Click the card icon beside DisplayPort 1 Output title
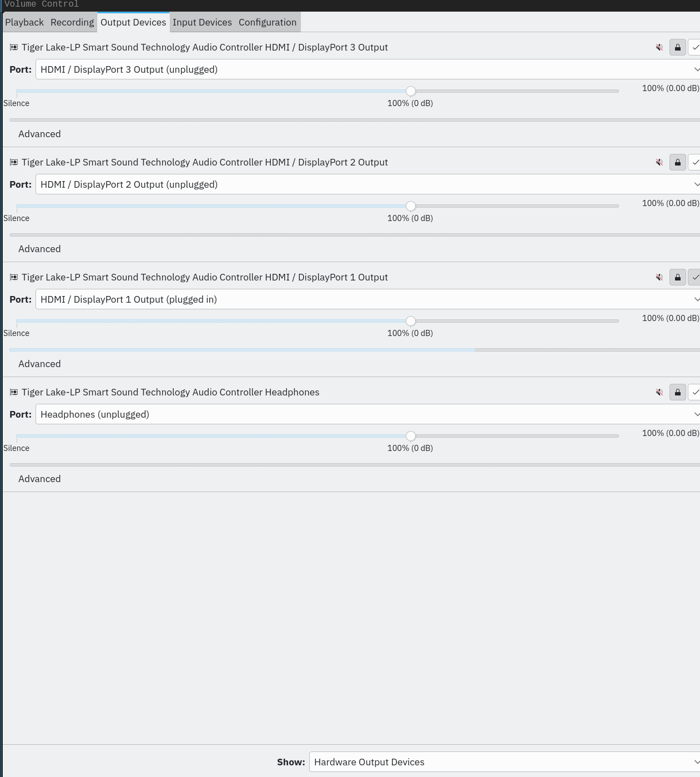Viewport: 700px width, 777px height. click(x=14, y=277)
